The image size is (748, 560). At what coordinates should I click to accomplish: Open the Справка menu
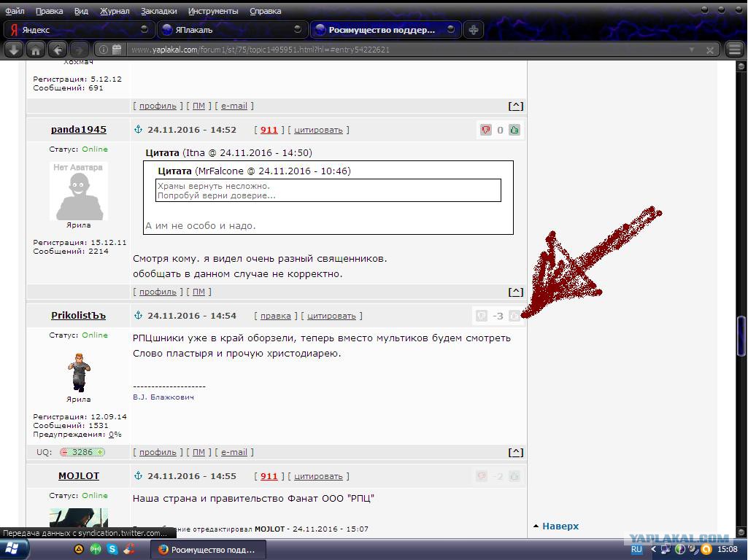265,11
